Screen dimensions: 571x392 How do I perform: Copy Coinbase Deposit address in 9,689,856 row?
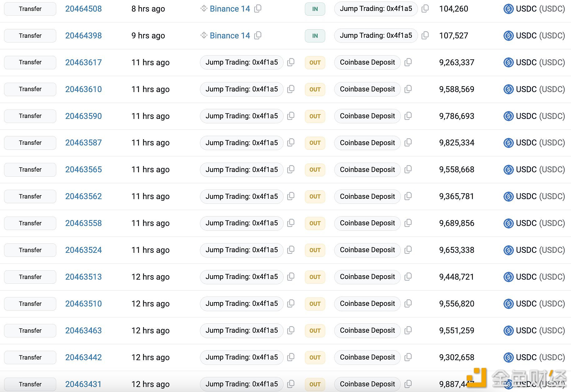[408, 223]
